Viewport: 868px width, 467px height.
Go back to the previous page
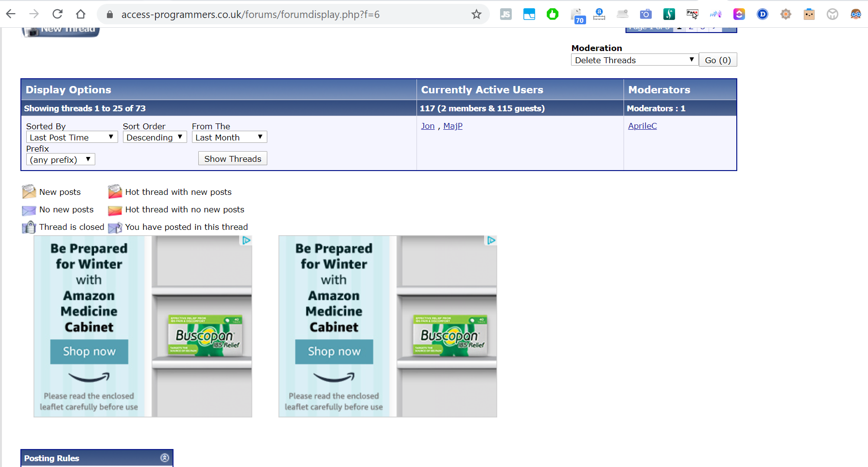pyautogui.click(x=11, y=14)
